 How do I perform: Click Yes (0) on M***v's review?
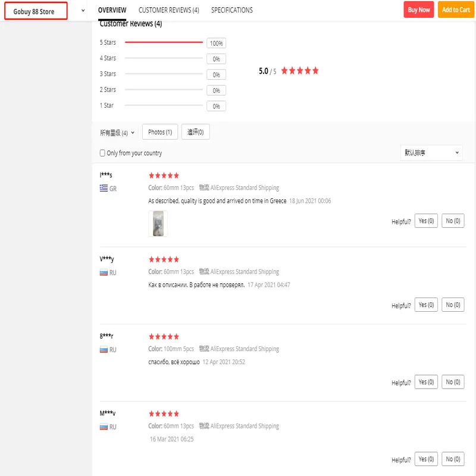click(x=426, y=459)
